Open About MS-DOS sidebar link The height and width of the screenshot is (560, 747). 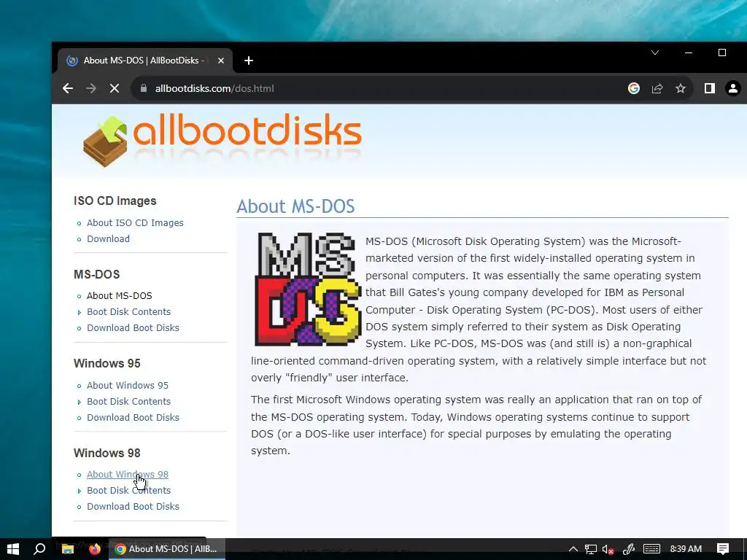tap(119, 296)
